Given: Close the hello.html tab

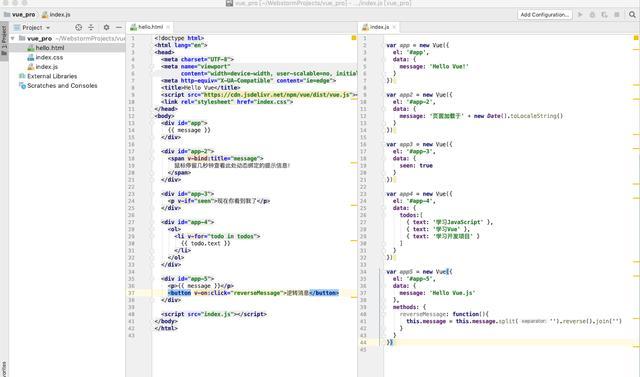Looking at the screenshot, I should pos(168,27).
